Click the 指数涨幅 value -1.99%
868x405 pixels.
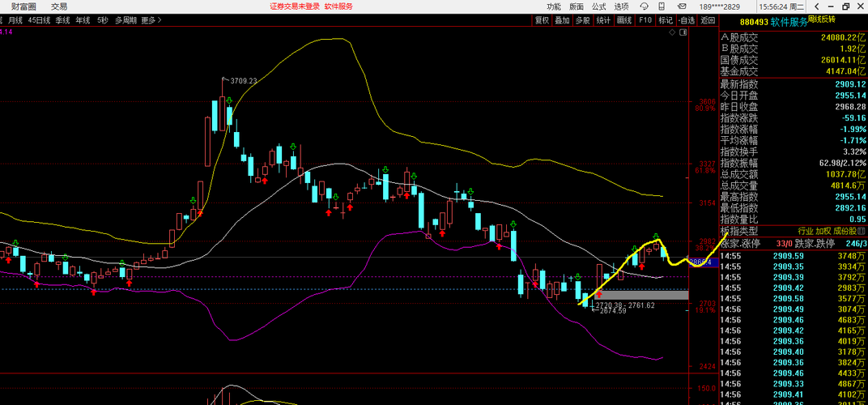[853, 129]
